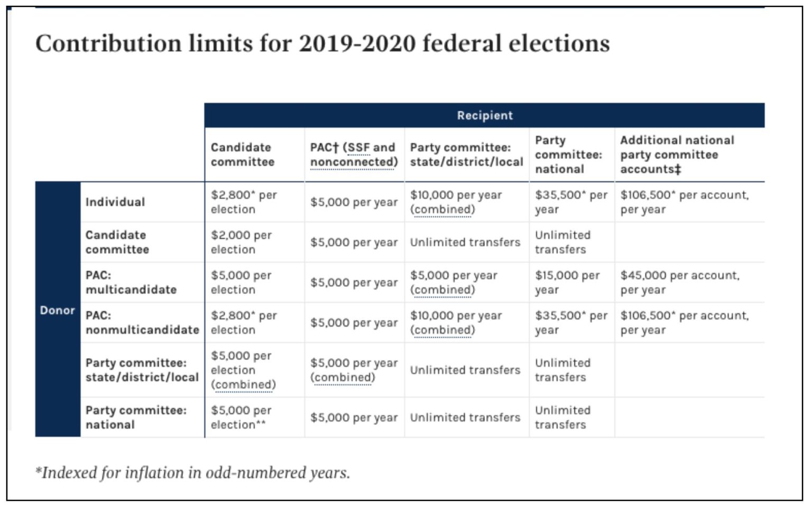Click 'combined' under '$5,000 per election' cell
This screenshot has width=812, height=505.
(x=243, y=385)
